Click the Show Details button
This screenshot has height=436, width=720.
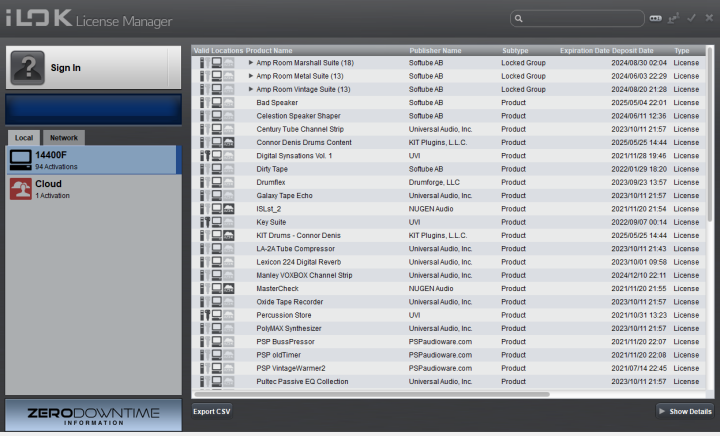point(685,412)
